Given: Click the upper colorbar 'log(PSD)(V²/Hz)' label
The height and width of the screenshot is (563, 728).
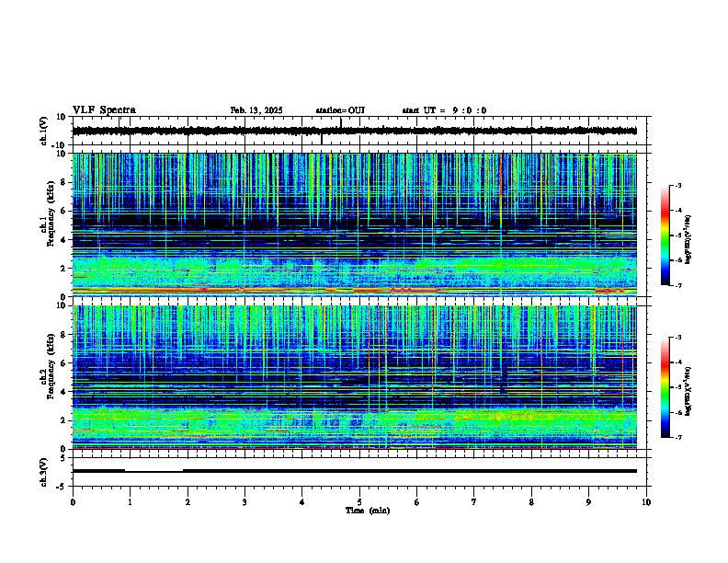Looking at the screenshot, I should (688, 240).
